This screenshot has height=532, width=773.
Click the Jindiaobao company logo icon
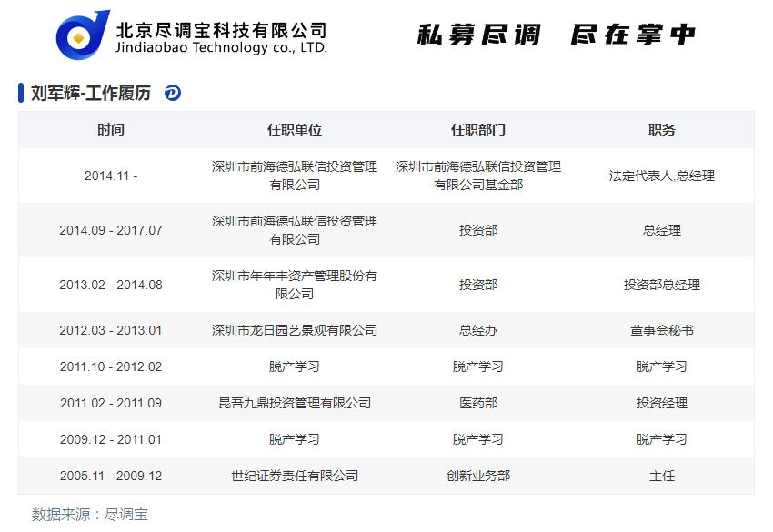tap(83, 35)
